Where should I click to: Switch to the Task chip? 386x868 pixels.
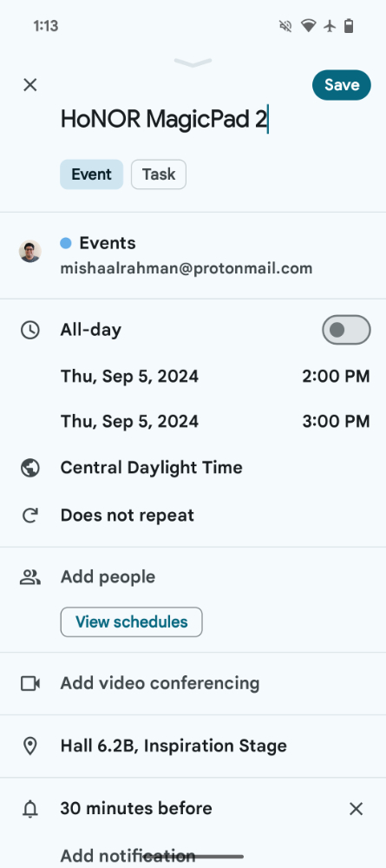159,174
